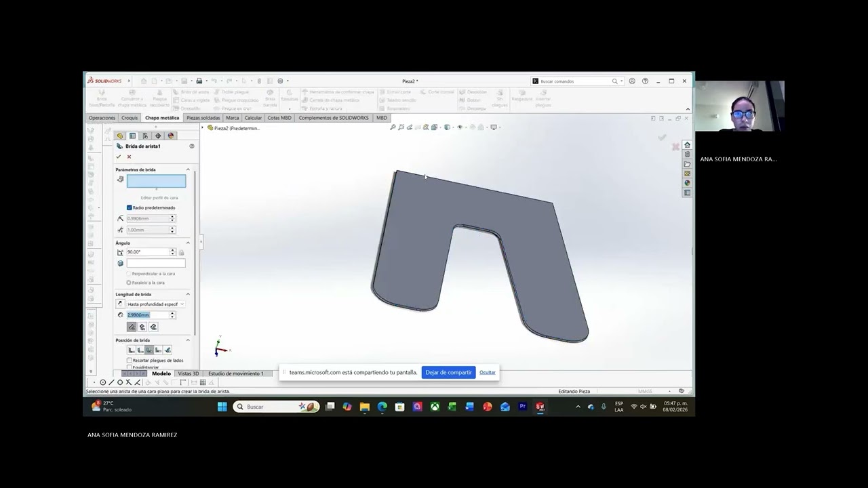
Task: Reverse flange direction arrow button
Action: pyautogui.click(x=121, y=304)
